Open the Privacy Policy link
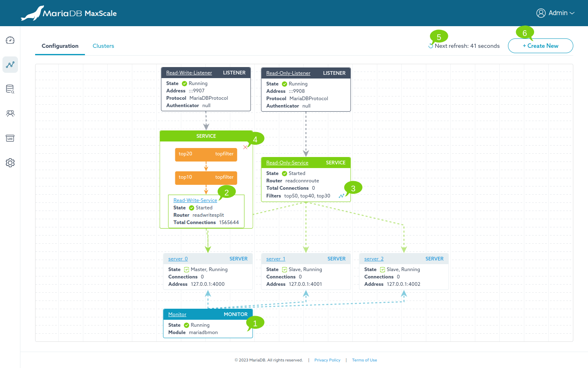The image size is (588, 368). point(327,360)
